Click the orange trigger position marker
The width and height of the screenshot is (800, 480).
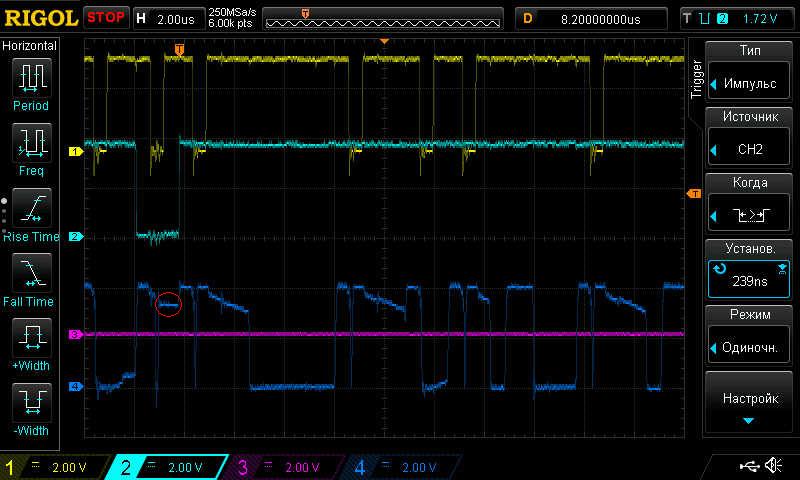(x=179, y=49)
